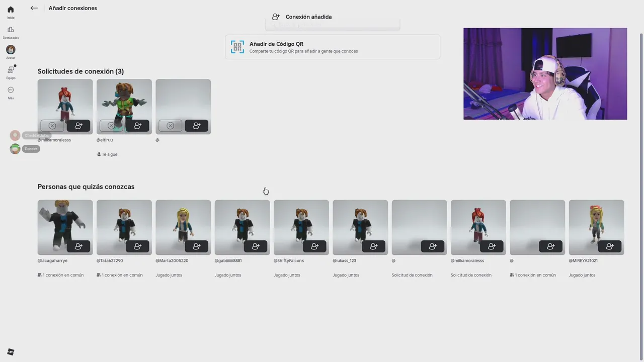Go to Inicio in the sidebar
Image resolution: width=644 pixels, height=362 pixels.
click(11, 13)
